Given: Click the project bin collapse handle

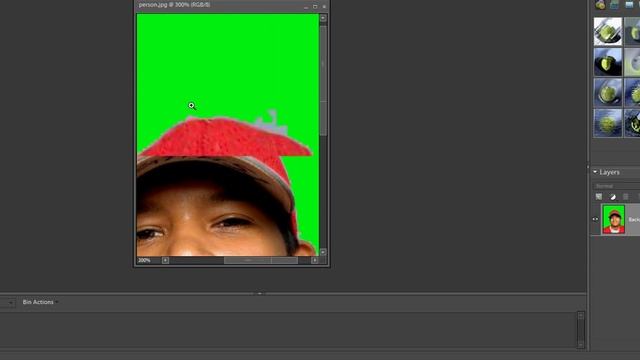Looking at the screenshot, I should [x=259, y=293].
